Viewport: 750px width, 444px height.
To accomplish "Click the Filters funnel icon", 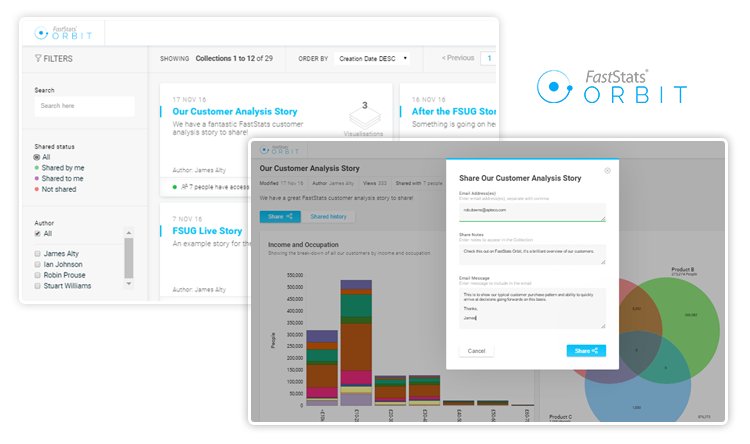I will point(38,58).
